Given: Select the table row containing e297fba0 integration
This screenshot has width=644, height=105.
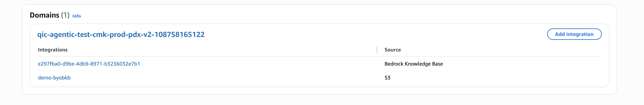Looking at the screenshot, I should click(250, 64).
